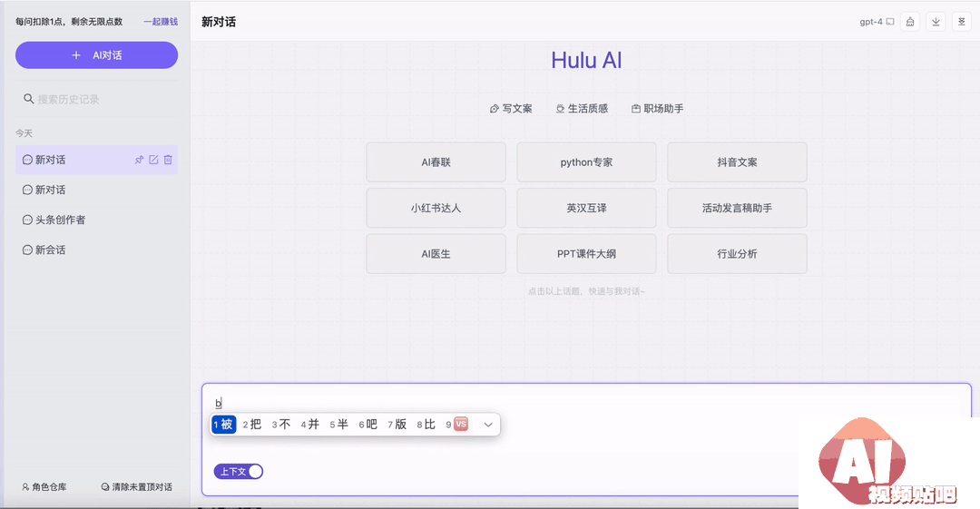The height and width of the screenshot is (509, 980).
Task: Click the 今天 section label
Action: pos(24,133)
